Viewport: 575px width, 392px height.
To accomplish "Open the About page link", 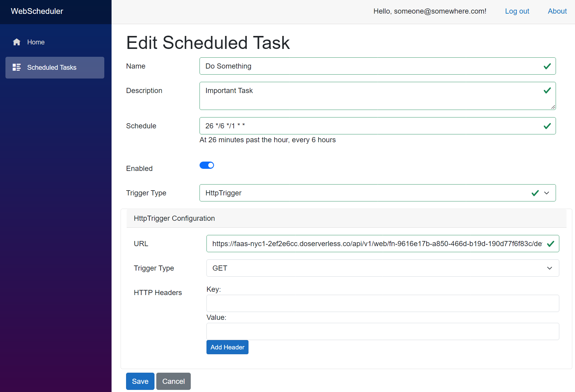I will (x=557, y=11).
